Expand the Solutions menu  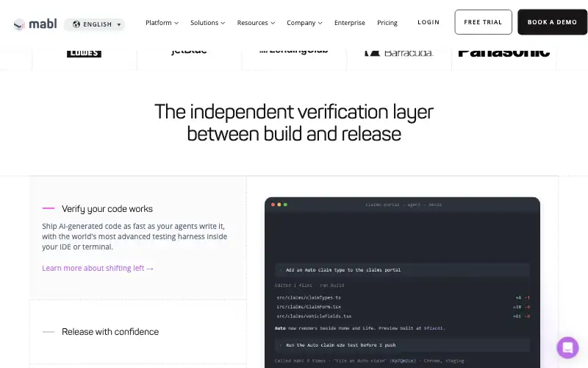[x=208, y=23]
